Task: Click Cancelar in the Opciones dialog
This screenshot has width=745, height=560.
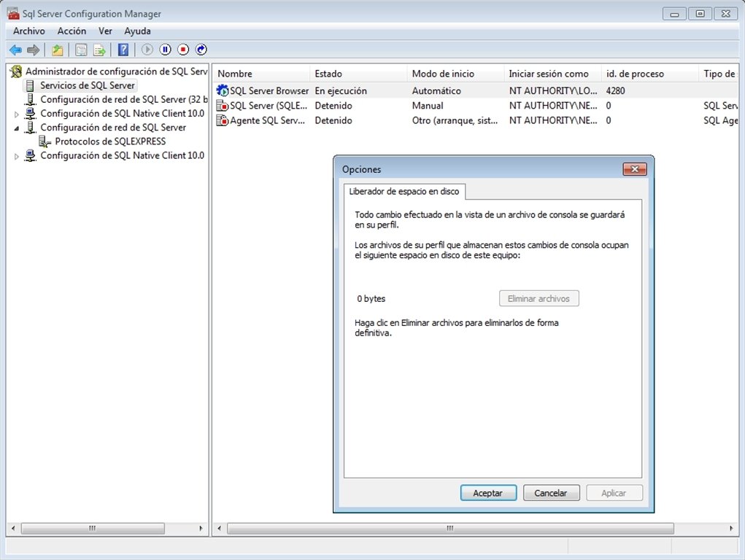Action: coord(551,493)
